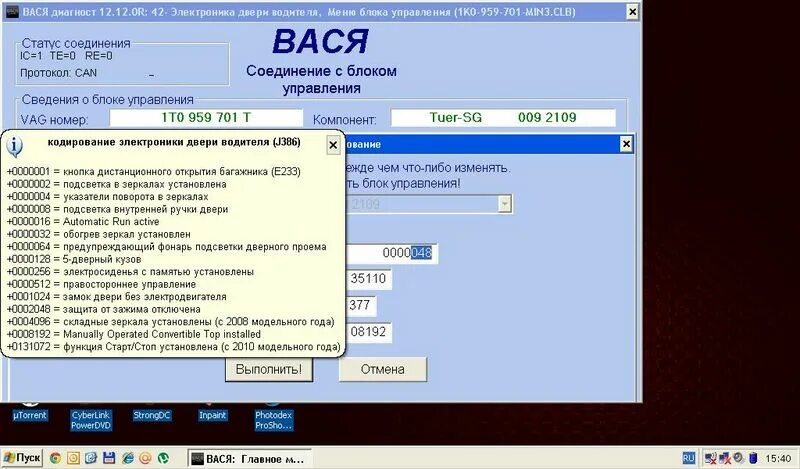Click the app icon in ВАСЯ title bar
Viewport: 800px width, 469px height.
pos(11,11)
